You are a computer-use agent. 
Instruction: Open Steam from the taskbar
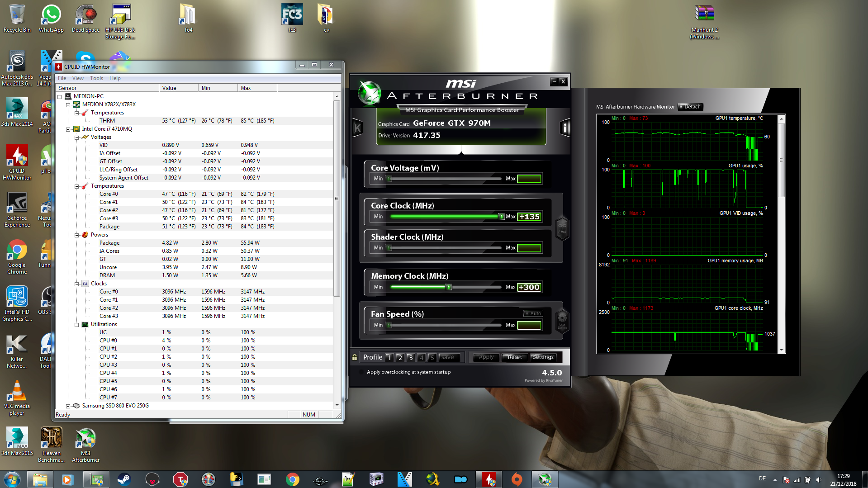123,479
